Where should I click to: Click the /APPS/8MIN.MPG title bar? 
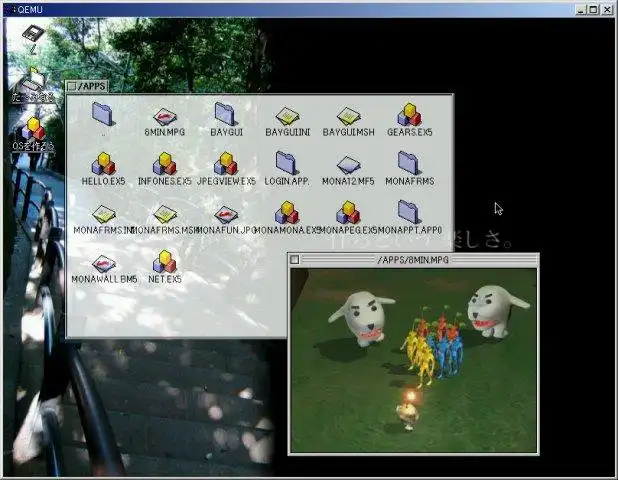413,260
